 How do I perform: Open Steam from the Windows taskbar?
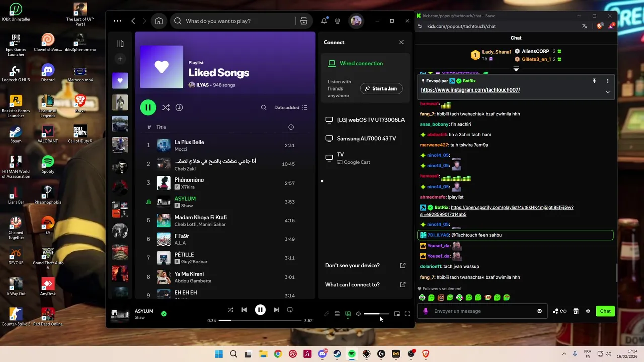(x=337, y=354)
